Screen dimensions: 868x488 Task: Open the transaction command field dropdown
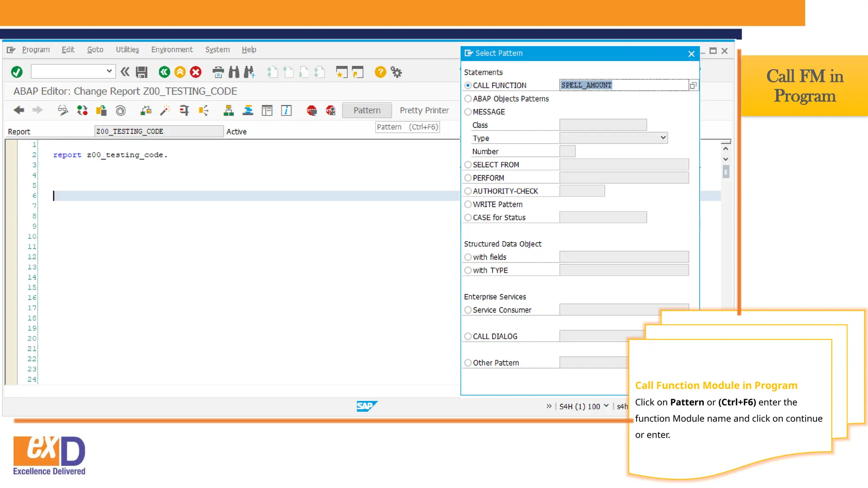coord(109,71)
